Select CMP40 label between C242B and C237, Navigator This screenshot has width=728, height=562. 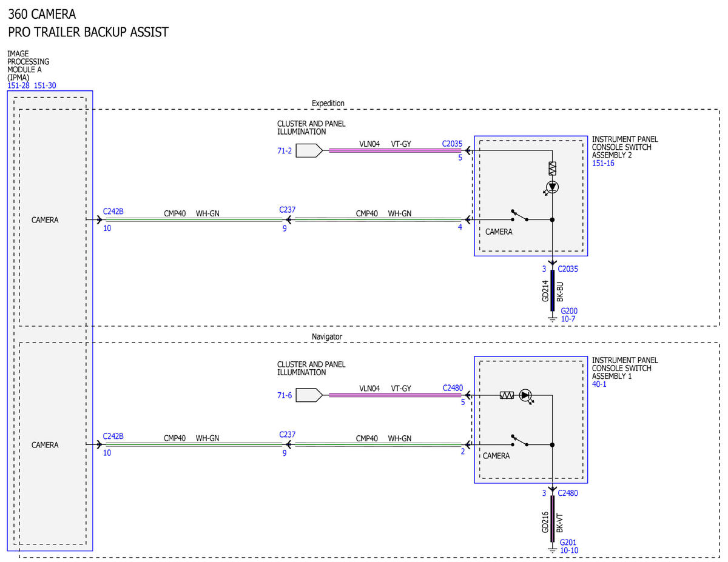click(x=175, y=438)
